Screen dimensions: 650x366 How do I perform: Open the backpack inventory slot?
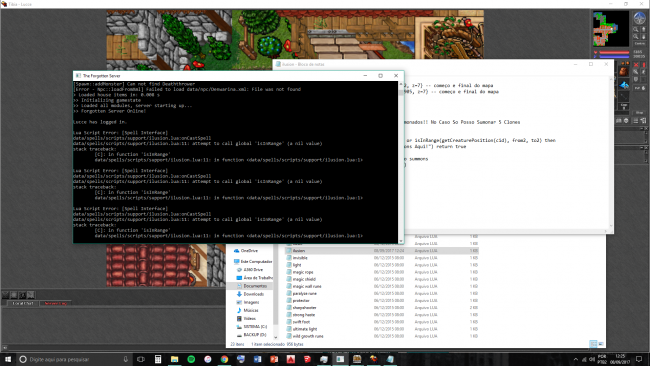[x=624, y=71]
